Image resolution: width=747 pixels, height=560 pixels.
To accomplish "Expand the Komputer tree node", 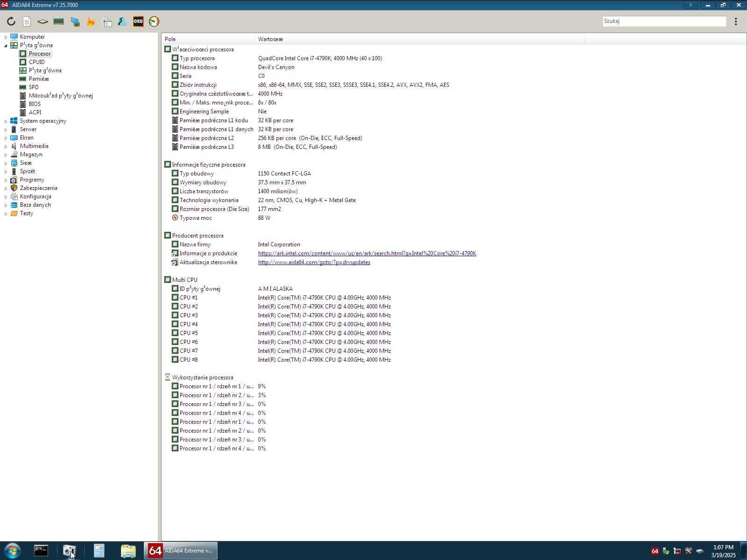I will click(6, 37).
